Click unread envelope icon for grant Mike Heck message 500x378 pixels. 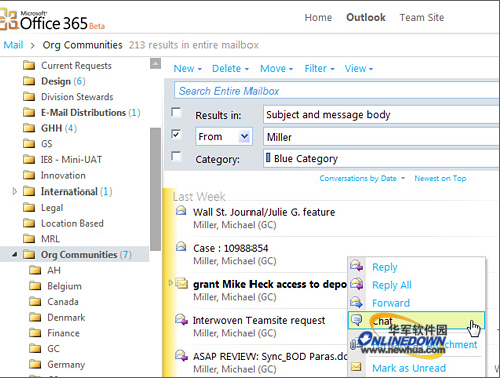click(182, 283)
